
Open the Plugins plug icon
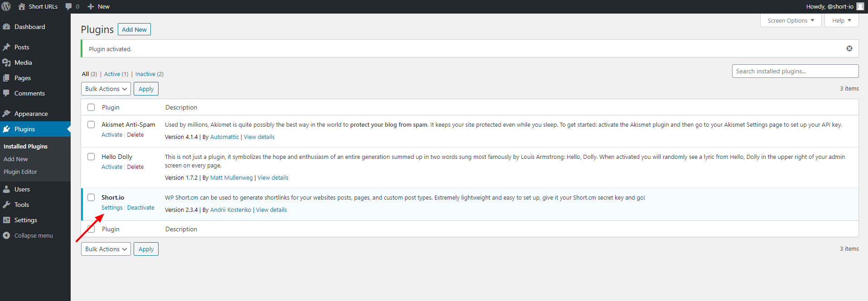(6, 129)
